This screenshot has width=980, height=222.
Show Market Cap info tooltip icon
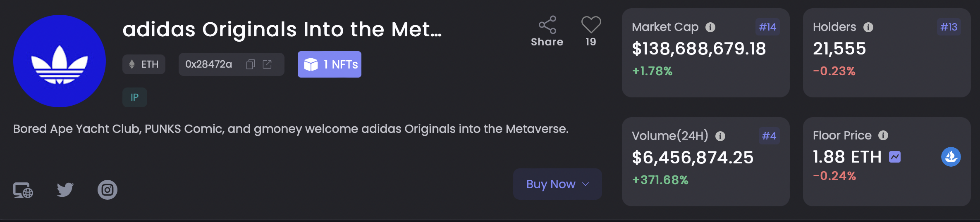click(710, 27)
